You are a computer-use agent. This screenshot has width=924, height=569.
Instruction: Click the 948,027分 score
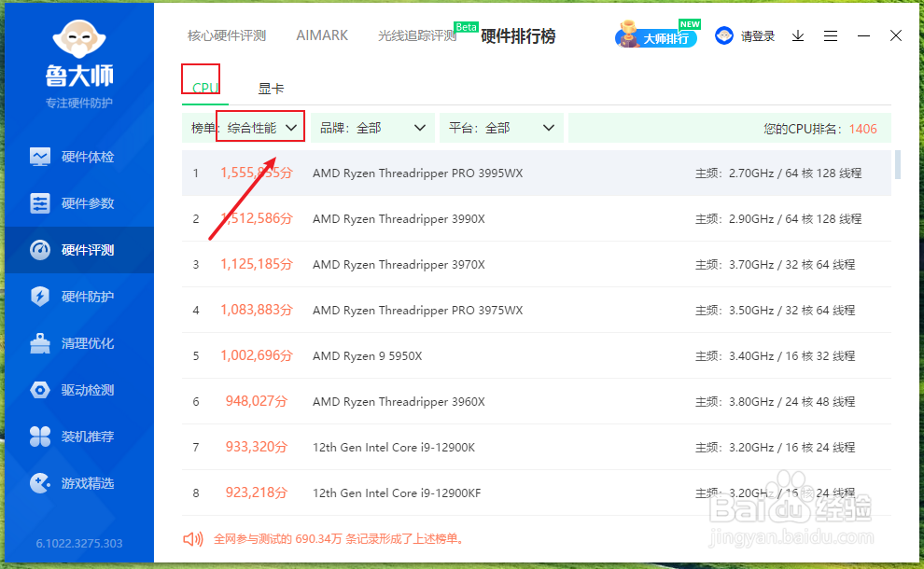pyautogui.click(x=257, y=401)
